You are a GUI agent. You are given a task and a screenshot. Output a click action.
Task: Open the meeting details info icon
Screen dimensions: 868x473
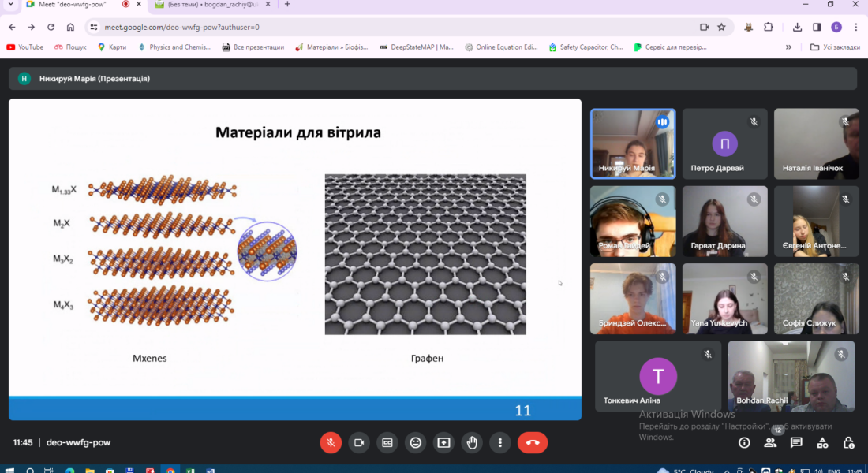pyautogui.click(x=744, y=442)
